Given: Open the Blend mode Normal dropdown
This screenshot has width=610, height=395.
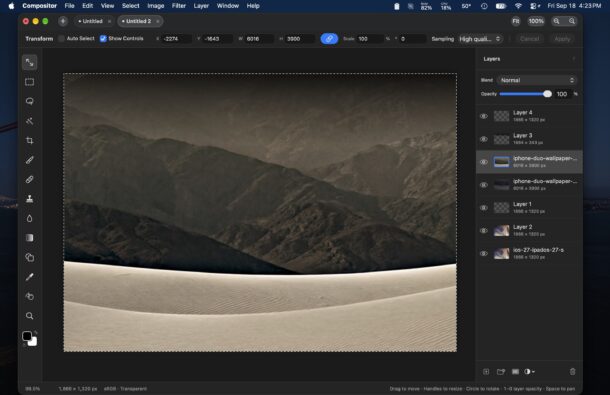Looking at the screenshot, I should [537, 80].
